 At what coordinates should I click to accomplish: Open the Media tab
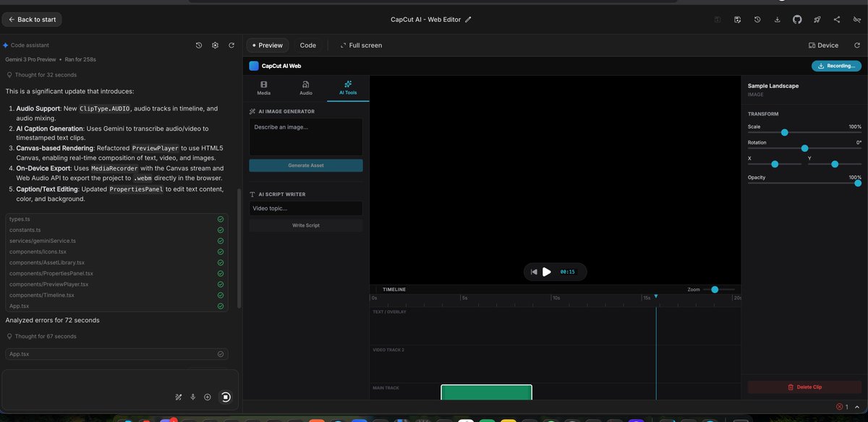pyautogui.click(x=263, y=88)
